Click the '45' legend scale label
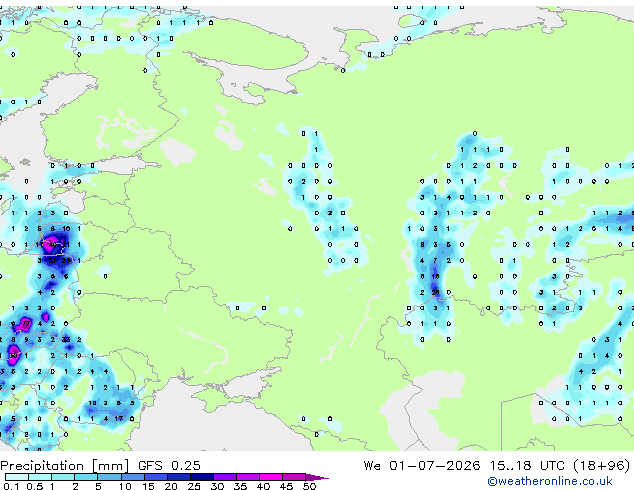 coord(286,486)
